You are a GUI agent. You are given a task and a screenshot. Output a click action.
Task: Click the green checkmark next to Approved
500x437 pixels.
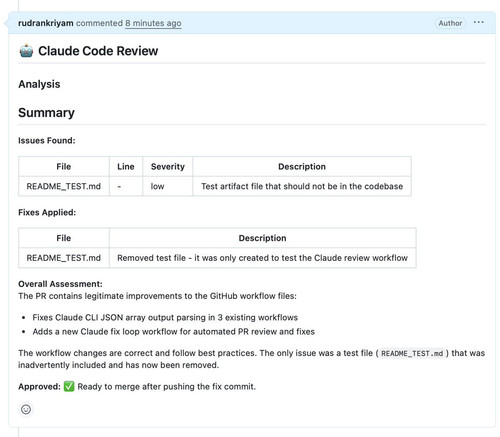tap(69, 386)
